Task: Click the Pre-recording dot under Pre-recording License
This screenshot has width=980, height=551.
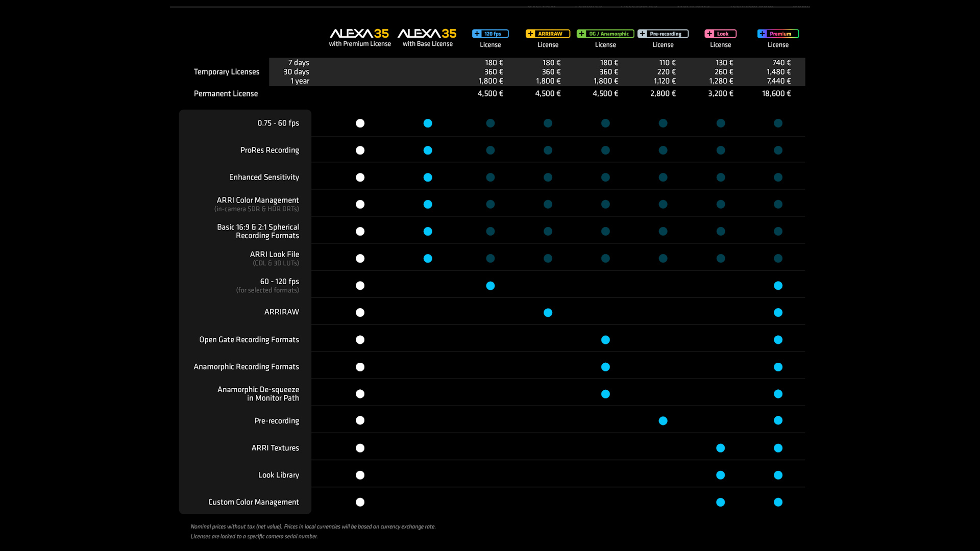Action: point(663,421)
